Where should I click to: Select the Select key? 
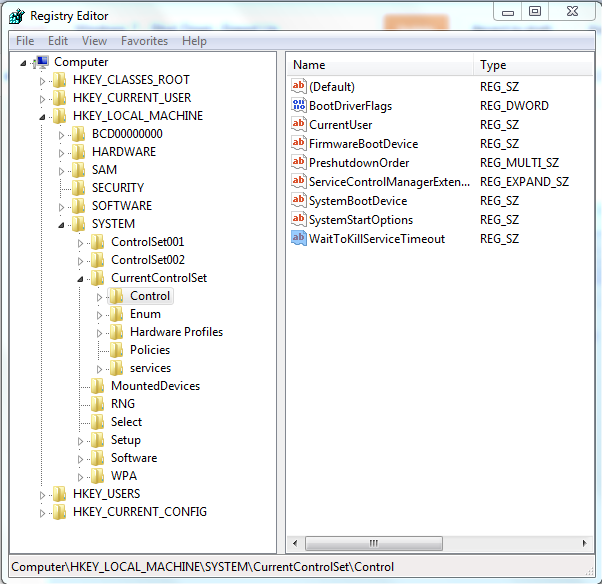point(126,422)
